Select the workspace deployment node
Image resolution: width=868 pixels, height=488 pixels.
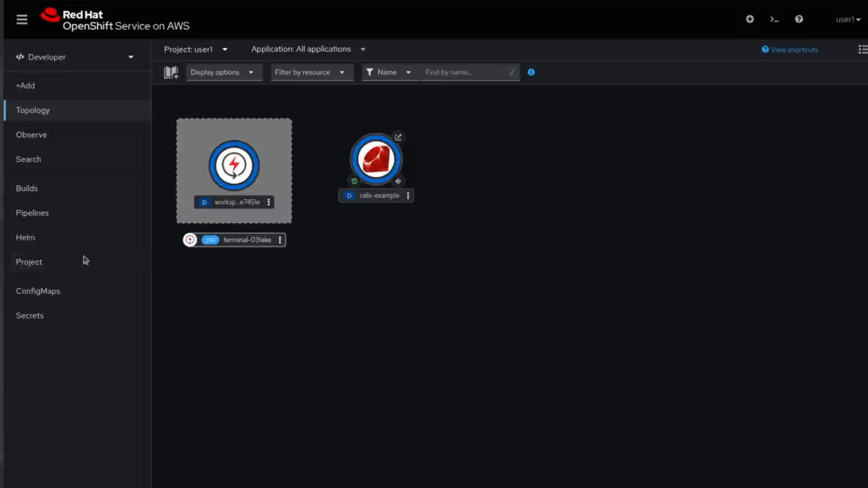[x=234, y=164]
